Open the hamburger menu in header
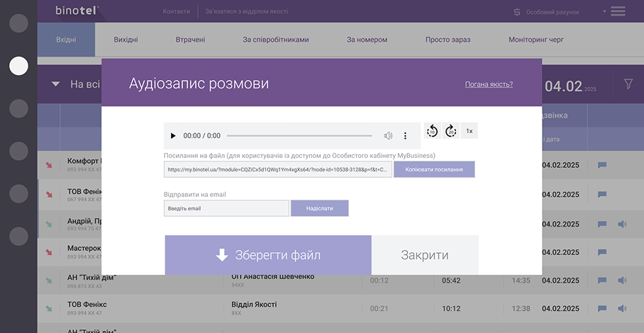This screenshot has height=333, width=644. (618, 11)
